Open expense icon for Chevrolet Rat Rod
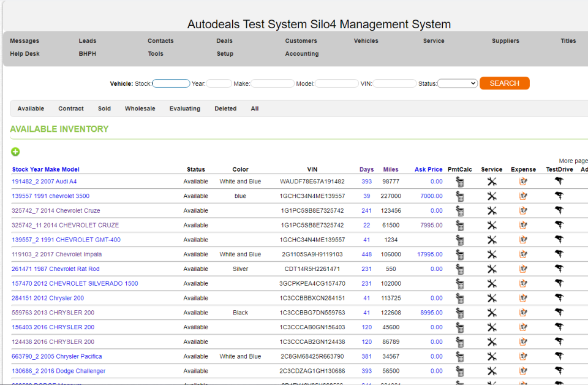588x385 pixels. click(523, 269)
